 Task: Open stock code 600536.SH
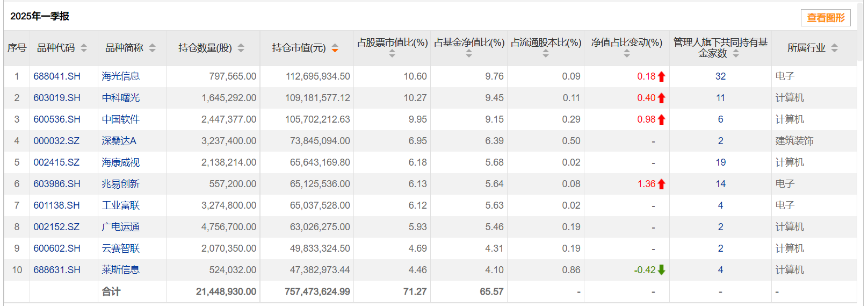click(x=57, y=119)
